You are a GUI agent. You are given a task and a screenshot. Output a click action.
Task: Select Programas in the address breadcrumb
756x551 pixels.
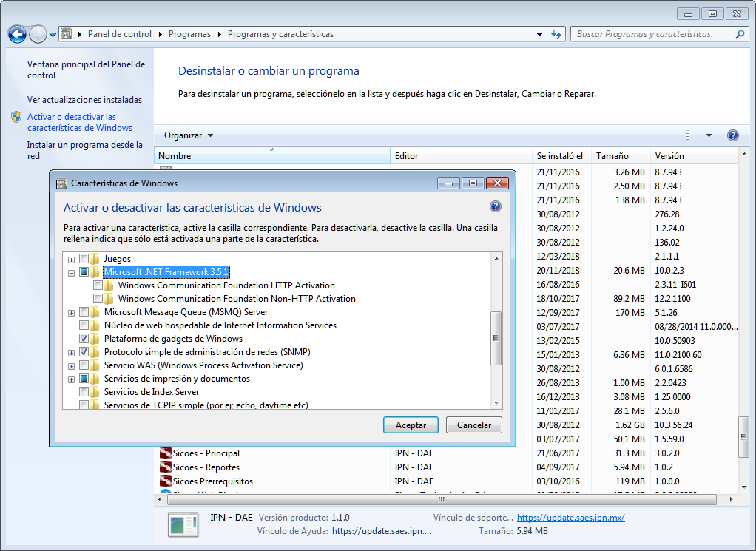click(x=189, y=34)
